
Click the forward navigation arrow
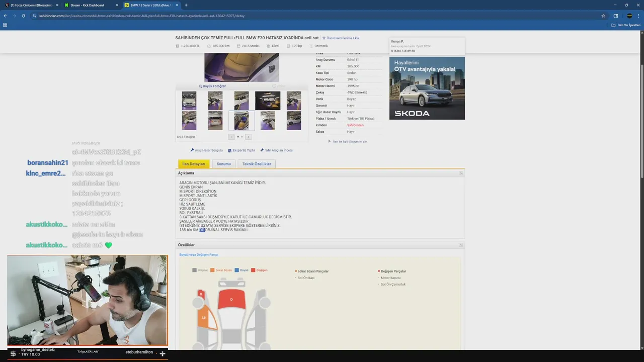(14, 16)
